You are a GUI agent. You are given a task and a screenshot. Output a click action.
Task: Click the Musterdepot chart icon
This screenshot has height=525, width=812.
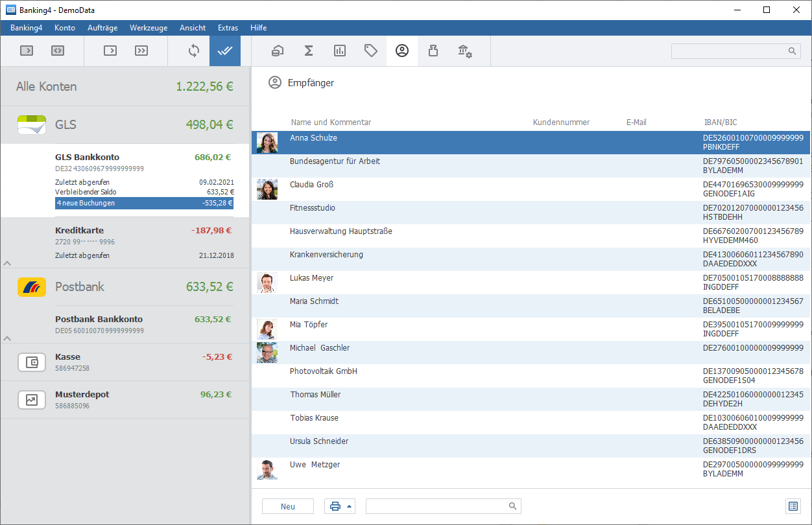point(32,400)
